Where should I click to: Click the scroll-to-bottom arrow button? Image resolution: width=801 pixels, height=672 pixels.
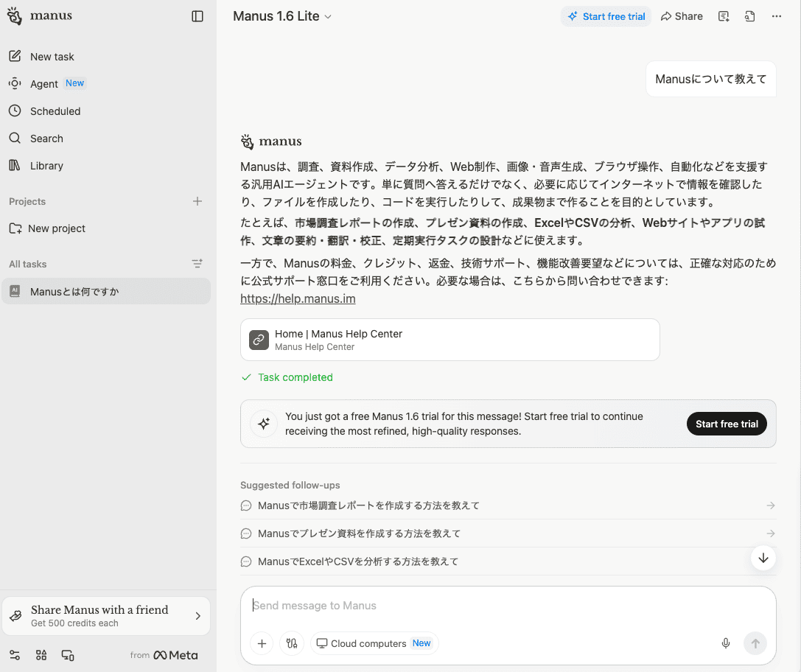click(763, 558)
